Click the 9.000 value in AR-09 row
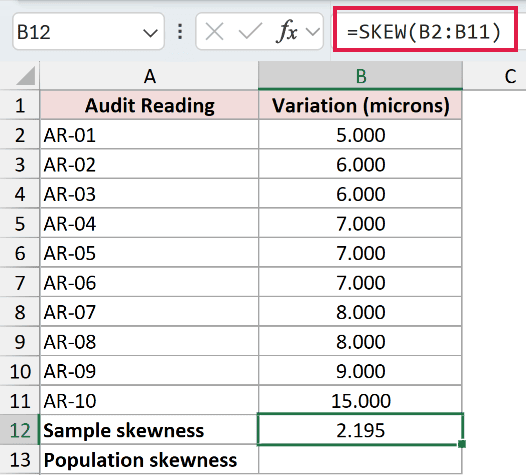Screen dimensions: 526x475 [x=360, y=371]
